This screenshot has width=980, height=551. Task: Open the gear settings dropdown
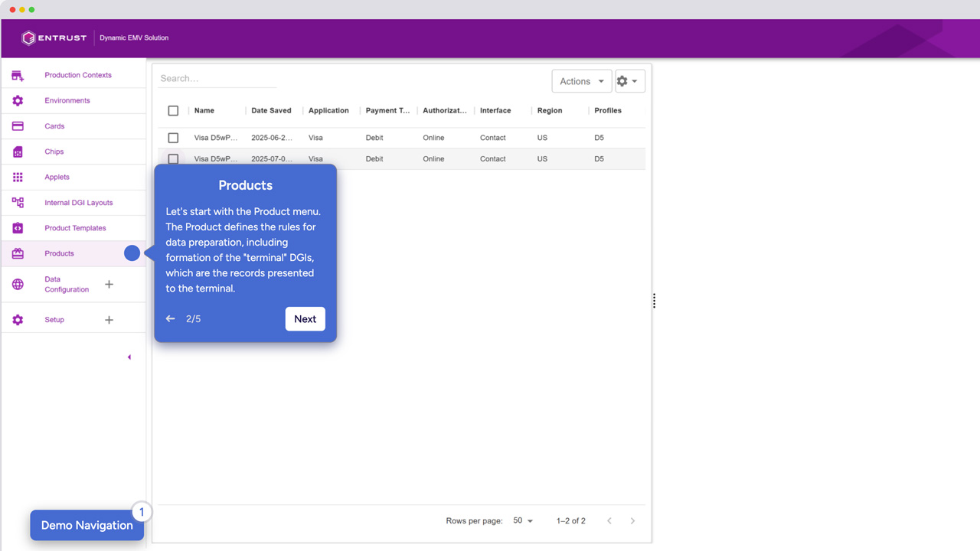point(630,81)
